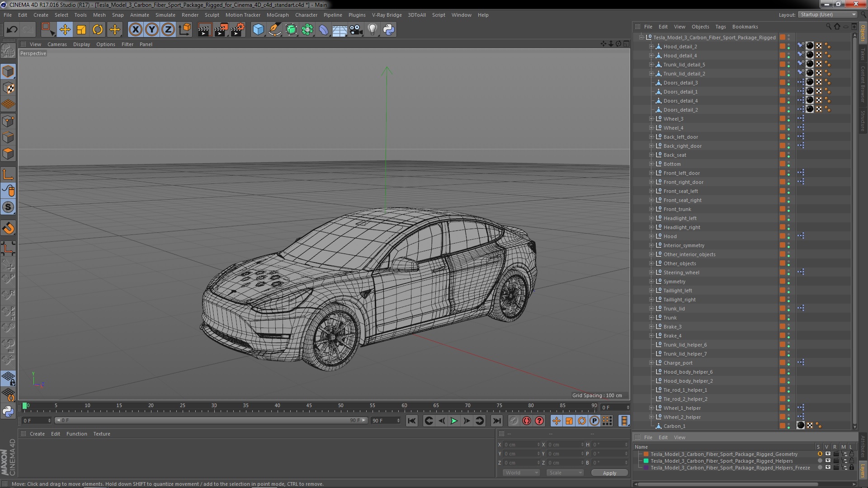Viewport: 868px width, 488px height.
Task: Select the Headlight_left object
Action: point(680,218)
